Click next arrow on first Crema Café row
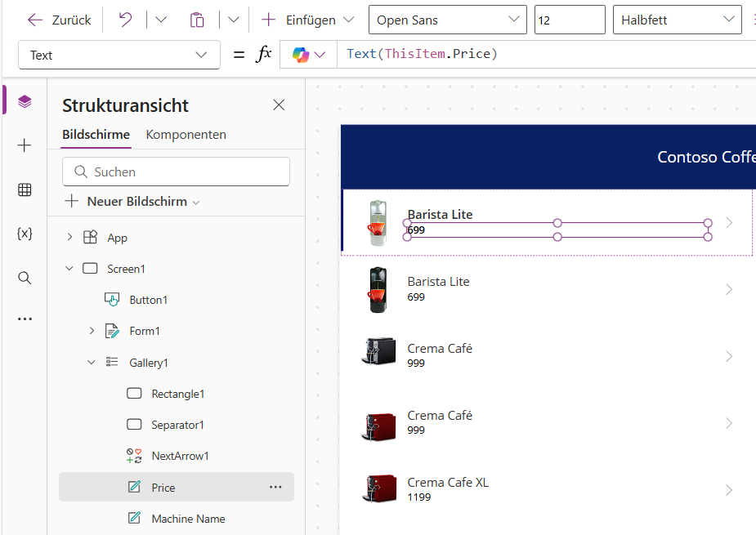756x535 pixels. tap(729, 357)
